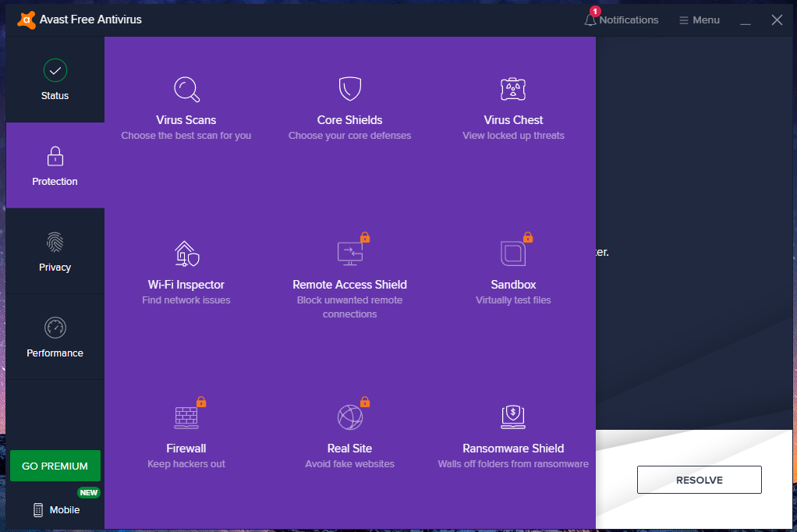
Task: Select the Firewall title
Action: coord(186,449)
